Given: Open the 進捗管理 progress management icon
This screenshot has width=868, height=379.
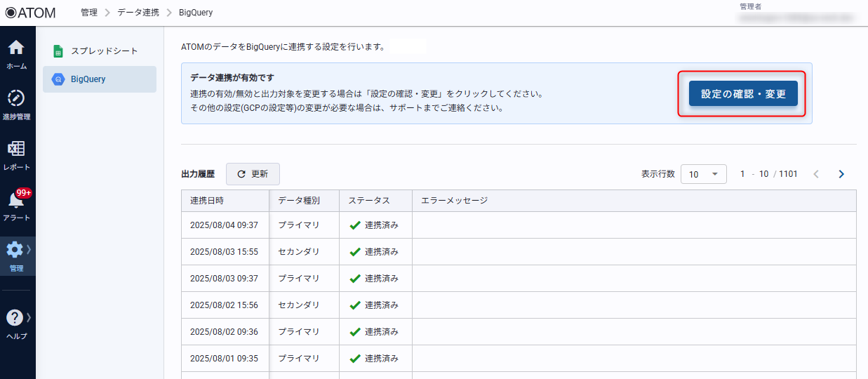Looking at the screenshot, I should [x=16, y=99].
